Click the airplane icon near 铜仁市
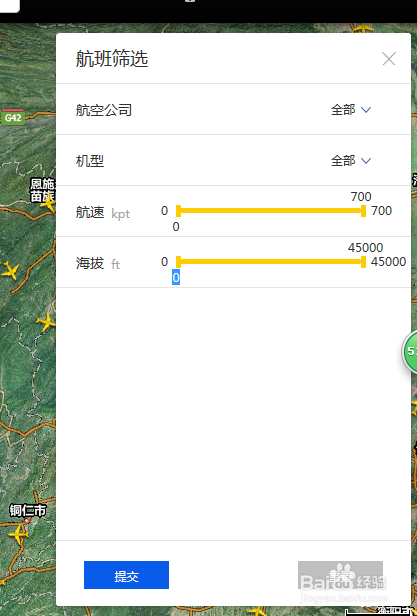The width and height of the screenshot is (417, 616). click(18, 535)
